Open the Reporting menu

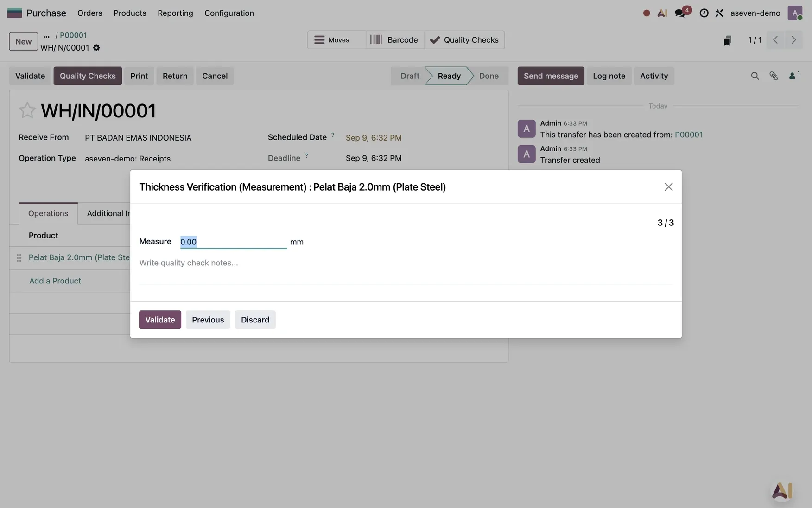point(175,13)
